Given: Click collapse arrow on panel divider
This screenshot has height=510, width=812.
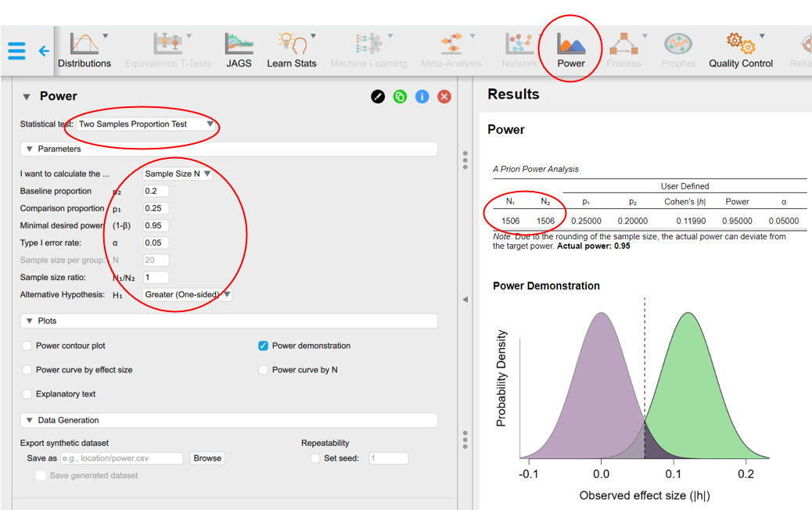Looking at the screenshot, I should 465,300.
